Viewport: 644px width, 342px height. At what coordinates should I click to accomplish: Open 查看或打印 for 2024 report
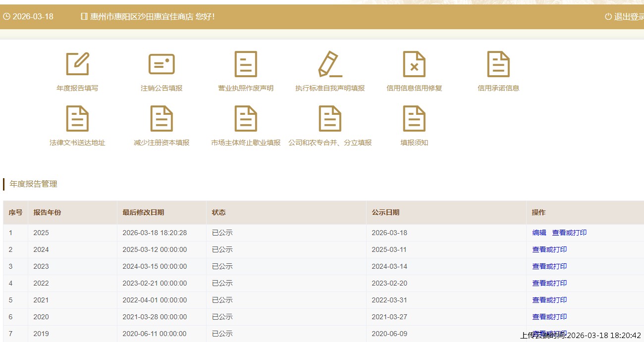pos(549,249)
